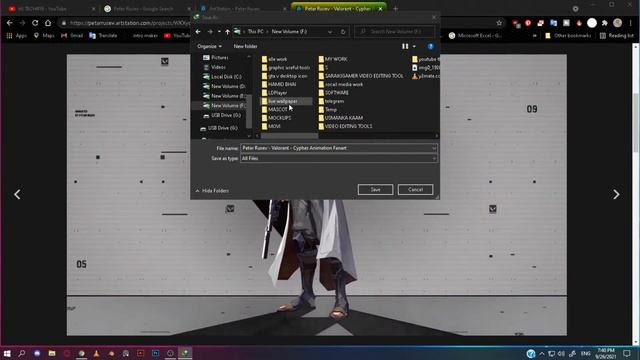
Task: Click the Search New Volume field
Action: tap(395, 32)
